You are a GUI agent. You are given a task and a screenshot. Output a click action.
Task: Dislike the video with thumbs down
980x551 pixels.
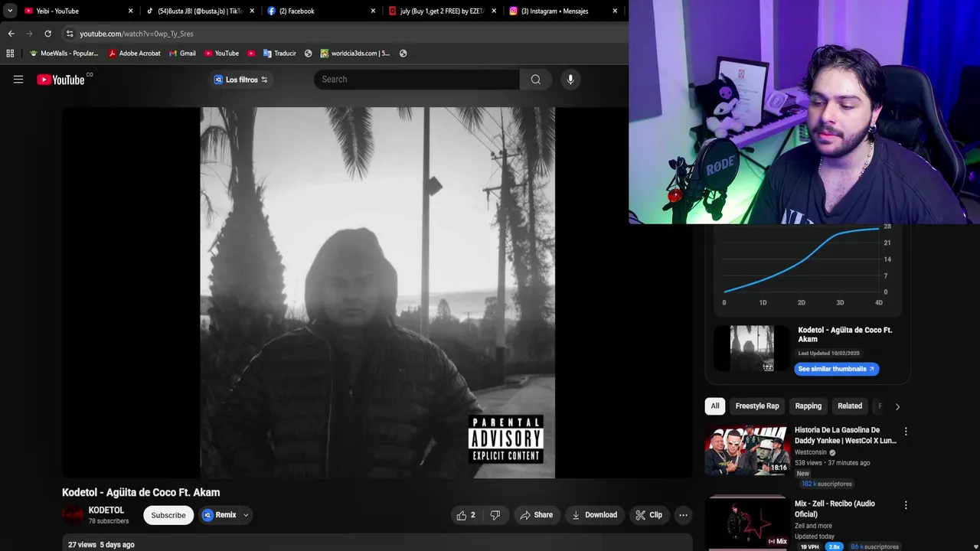point(495,515)
